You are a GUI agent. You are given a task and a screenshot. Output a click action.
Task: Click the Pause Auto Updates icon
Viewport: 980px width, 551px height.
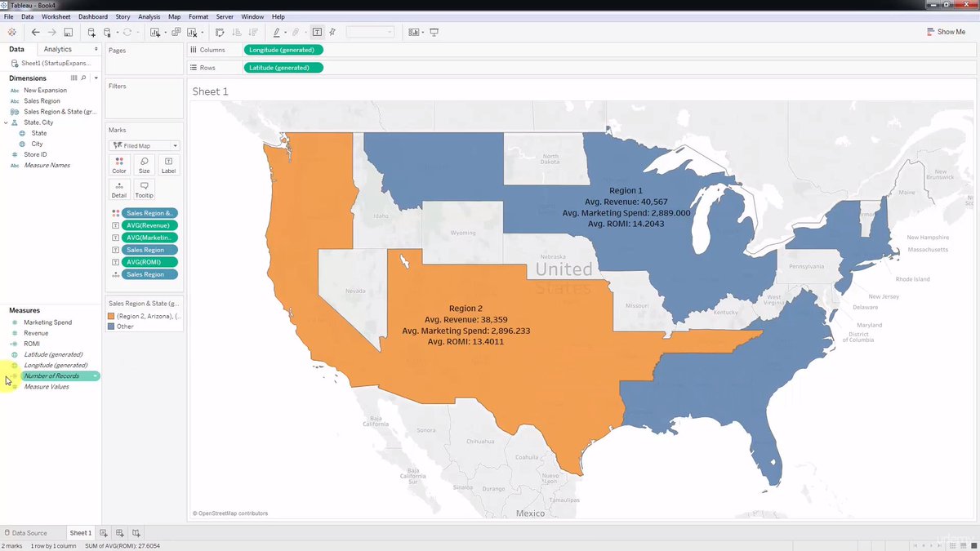[x=107, y=32]
